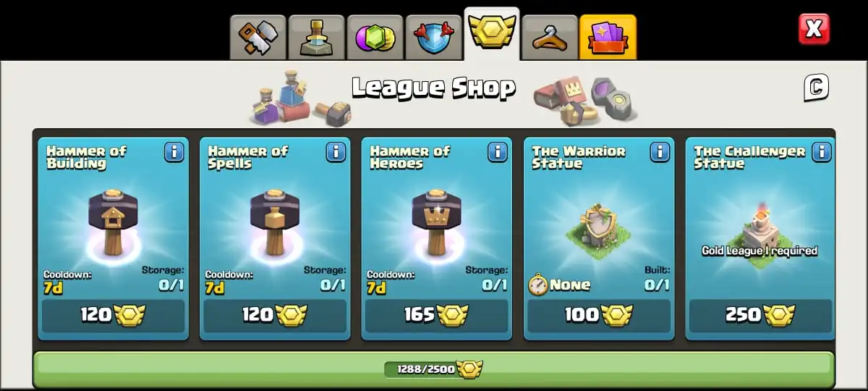Purchase The Warrior Statue for 100 medals
The width and height of the screenshot is (868, 391).
point(599,315)
